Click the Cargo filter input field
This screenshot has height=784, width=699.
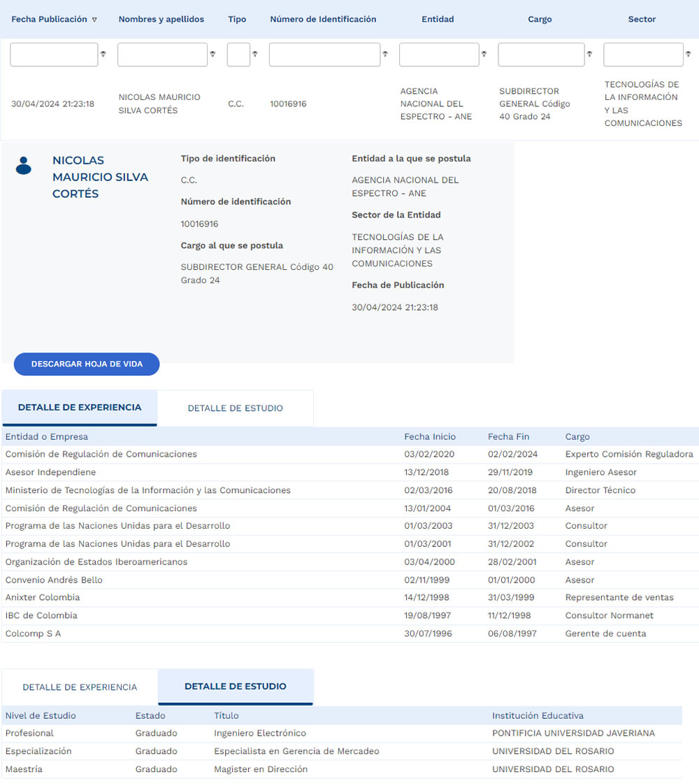(541, 55)
